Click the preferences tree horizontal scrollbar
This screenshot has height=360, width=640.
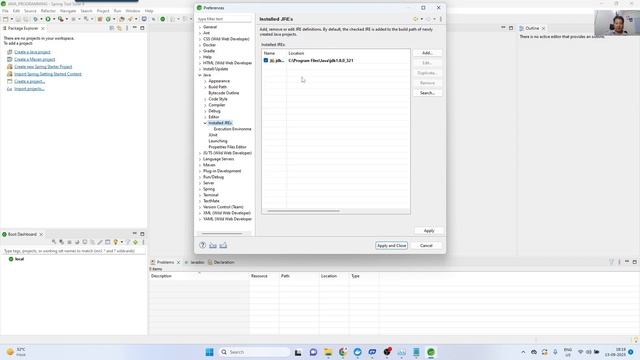coord(222,233)
